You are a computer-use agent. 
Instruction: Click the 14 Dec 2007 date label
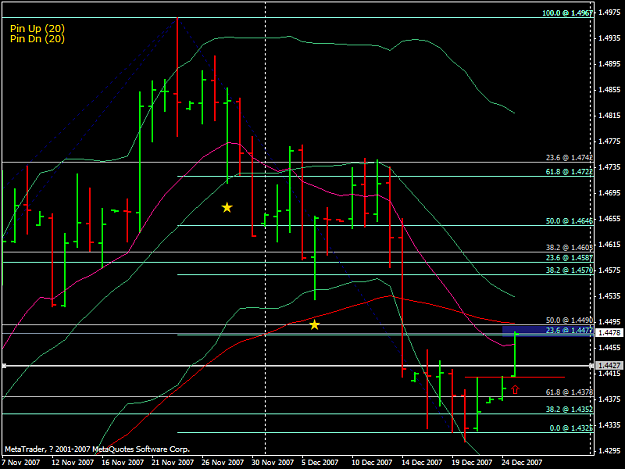pyautogui.click(x=422, y=462)
